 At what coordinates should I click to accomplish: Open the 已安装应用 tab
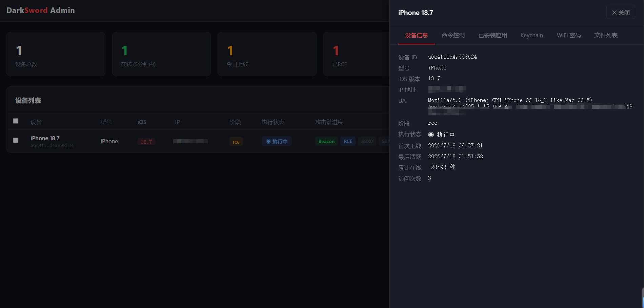[x=492, y=35]
